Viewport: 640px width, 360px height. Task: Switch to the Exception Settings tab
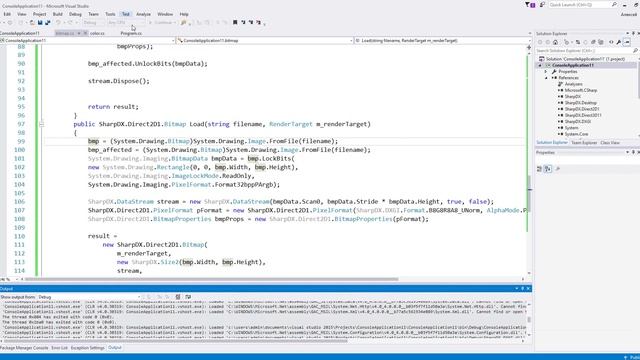87,348
